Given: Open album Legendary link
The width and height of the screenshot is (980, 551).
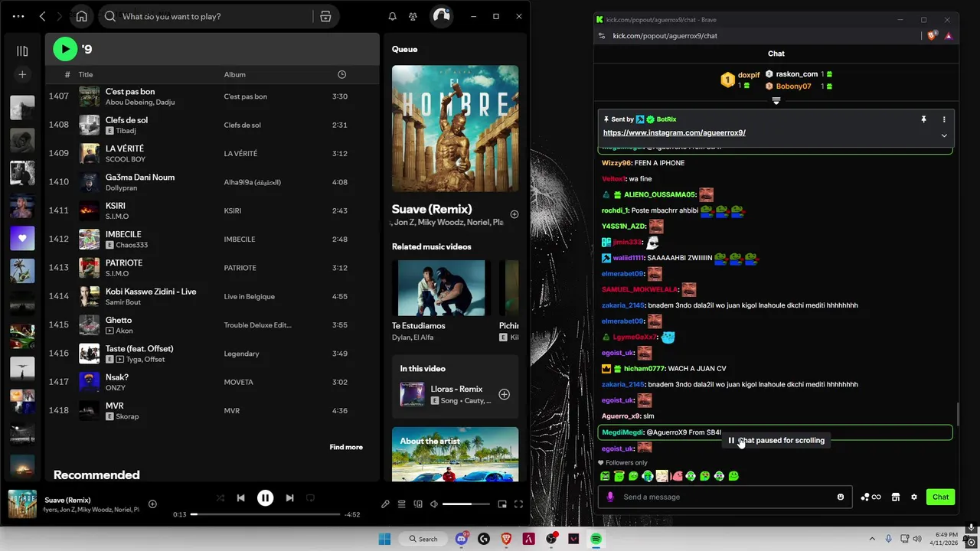Looking at the screenshot, I should (x=241, y=354).
